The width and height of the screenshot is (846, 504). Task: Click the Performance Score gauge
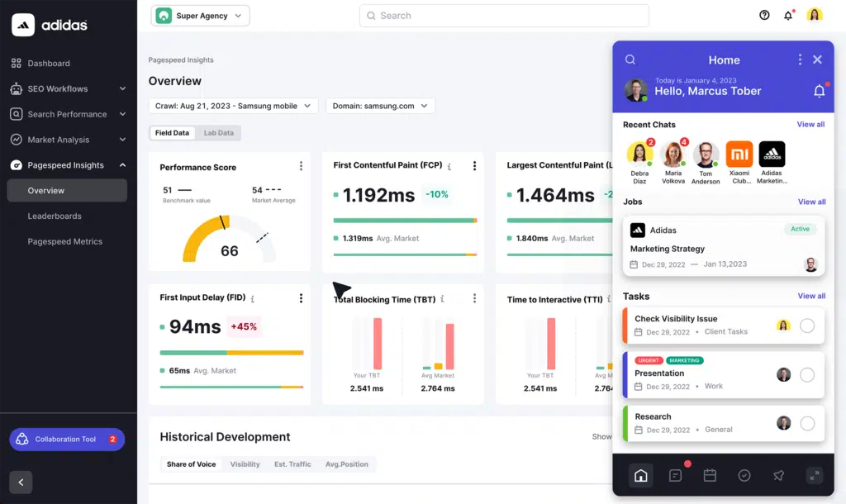(x=229, y=240)
